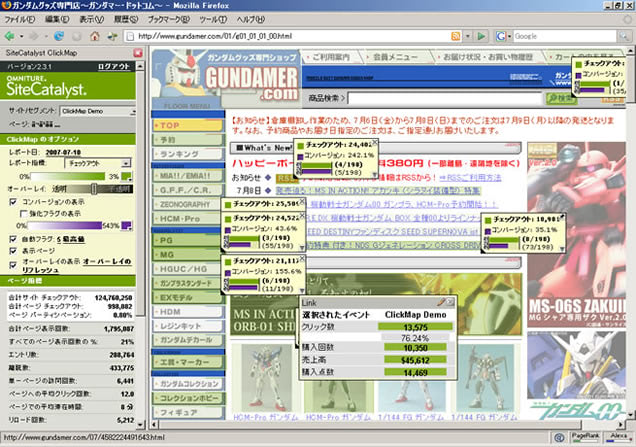This screenshot has height=447, width=636.
Task: Click the ログアウト link in the sidebar
Action: [114, 67]
